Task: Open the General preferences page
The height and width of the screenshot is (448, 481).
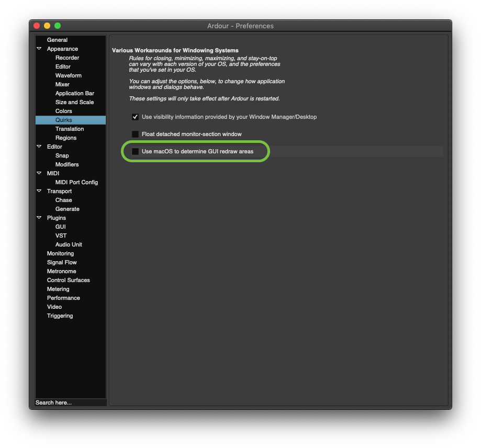Action: [x=57, y=40]
